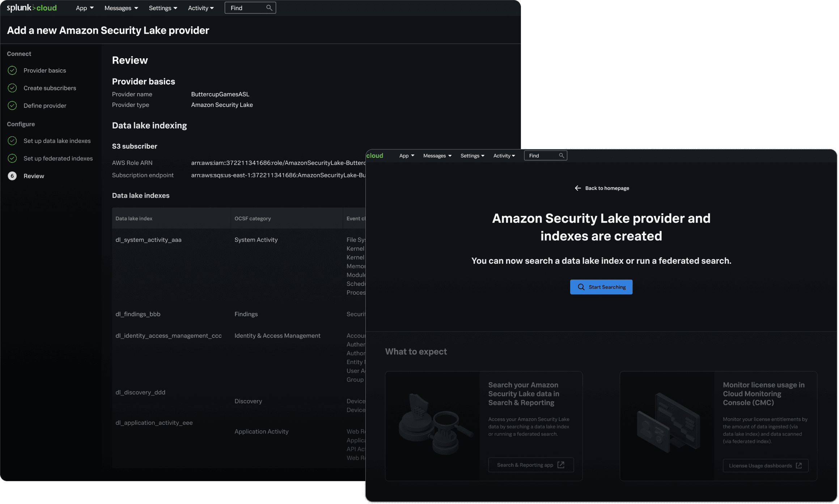The width and height of the screenshot is (839, 504).
Task: Open Activity menu in the front window
Action: click(x=504, y=156)
